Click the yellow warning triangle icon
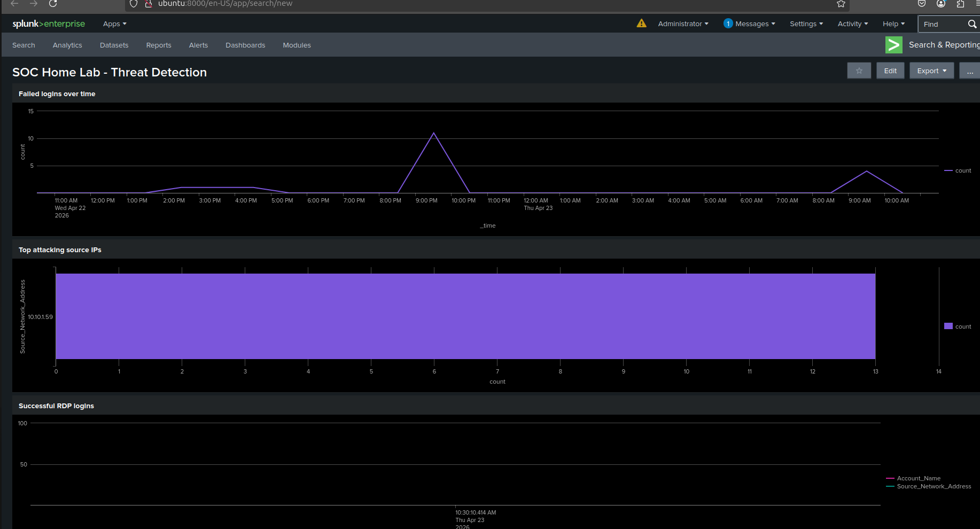 641,24
